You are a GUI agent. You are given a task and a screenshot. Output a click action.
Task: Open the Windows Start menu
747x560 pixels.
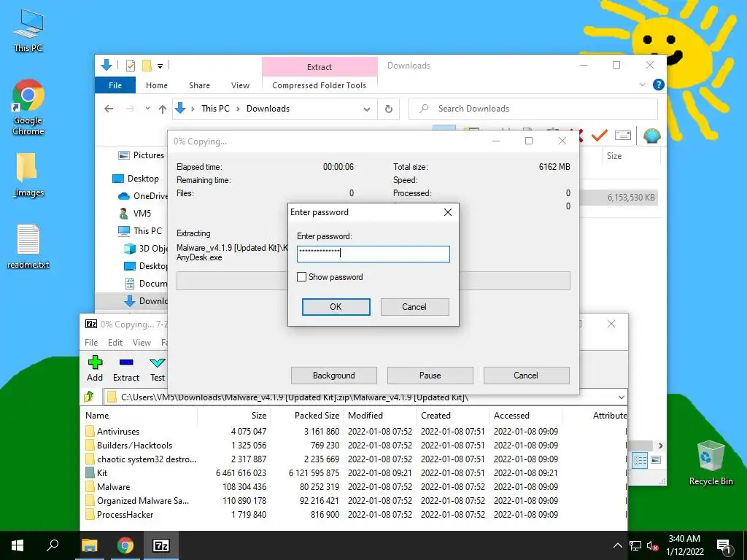point(18,545)
